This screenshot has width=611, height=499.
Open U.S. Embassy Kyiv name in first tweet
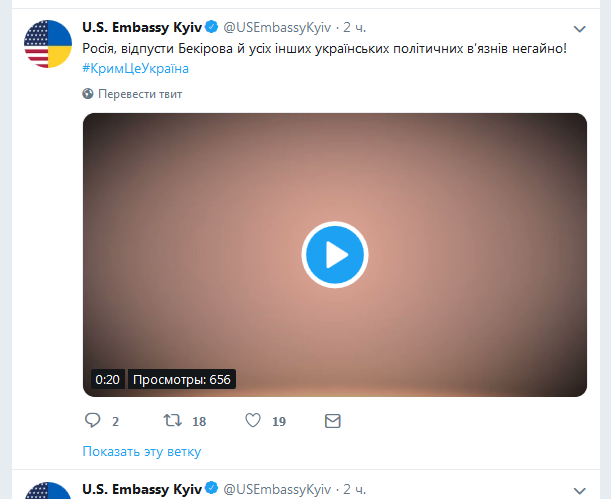(x=141, y=27)
